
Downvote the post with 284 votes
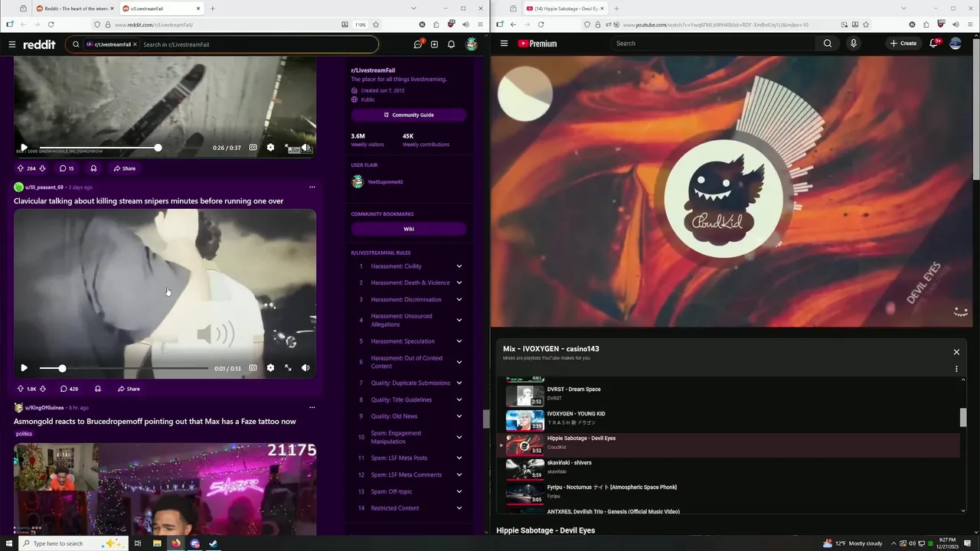42,168
